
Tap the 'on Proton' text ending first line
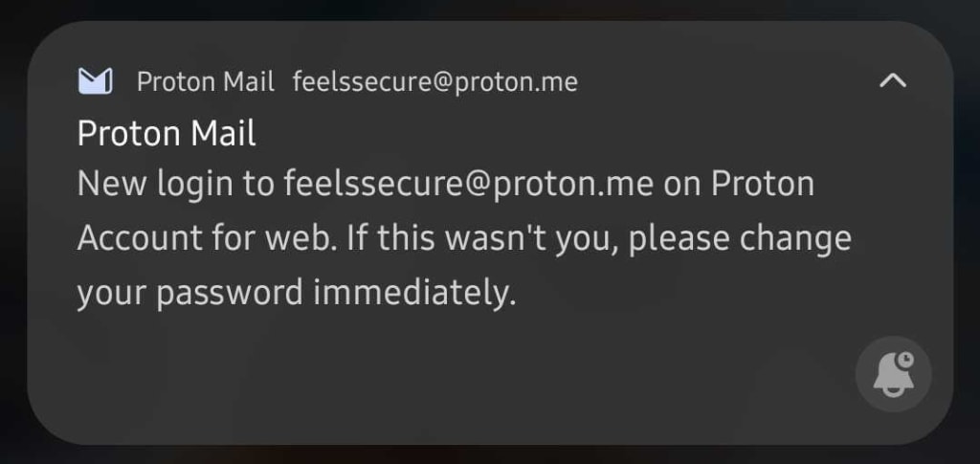tap(739, 184)
